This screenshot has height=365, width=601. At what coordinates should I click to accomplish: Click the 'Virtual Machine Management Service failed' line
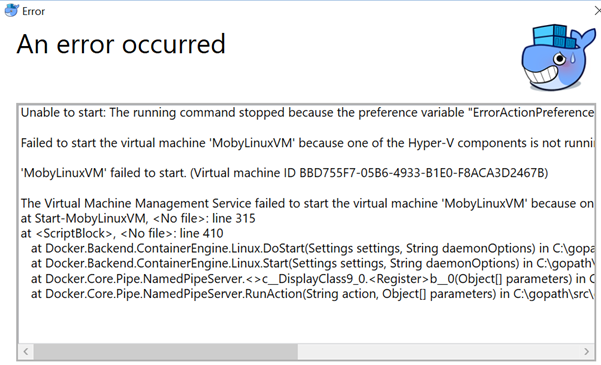click(307, 203)
